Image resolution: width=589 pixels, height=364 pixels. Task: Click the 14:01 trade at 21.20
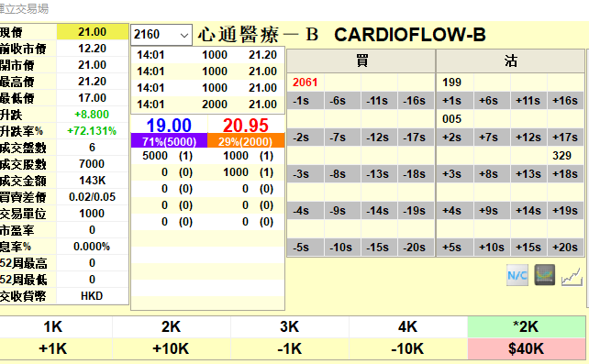pos(207,55)
